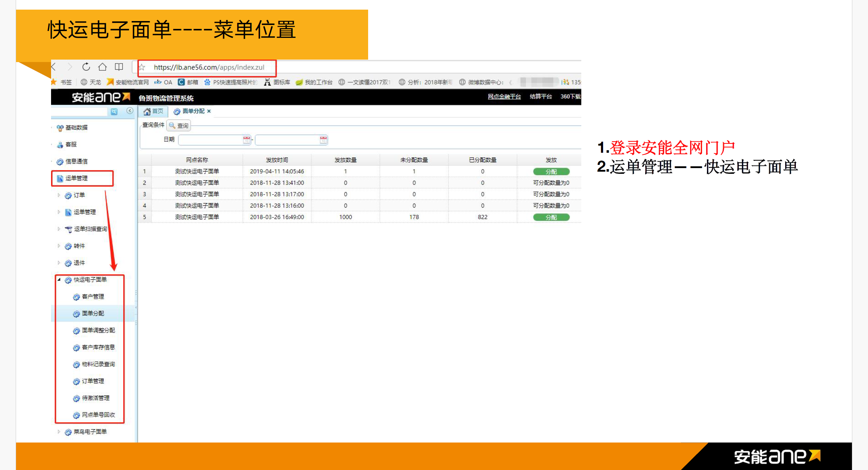868x470 pixels.
Task: Collapse sidebar with the round arrow icon
Action: [130, 111]
